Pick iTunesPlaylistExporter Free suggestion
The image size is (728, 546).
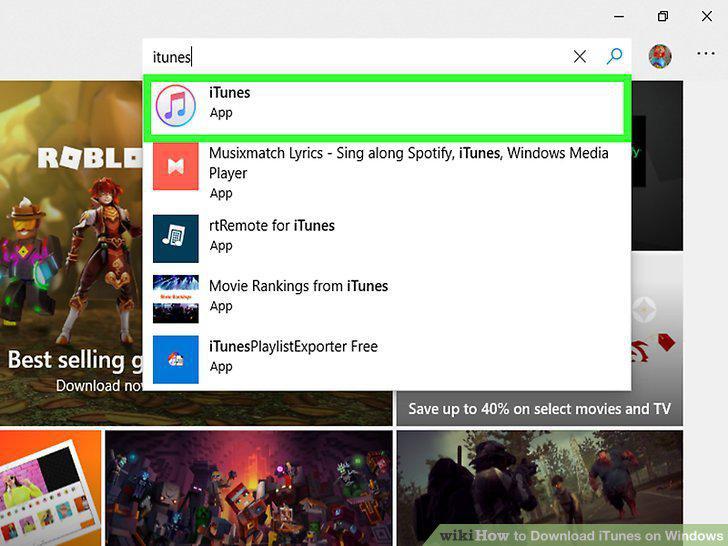click(387, 359)
